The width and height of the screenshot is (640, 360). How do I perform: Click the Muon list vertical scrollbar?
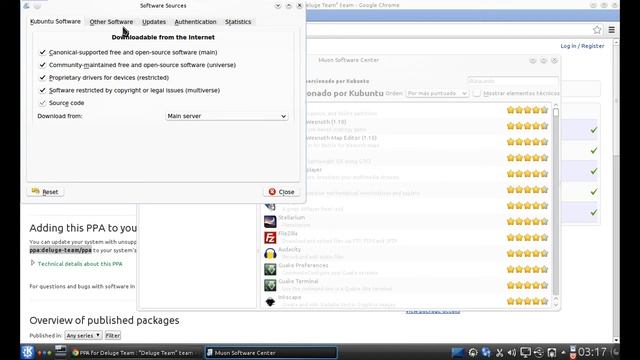tap(556, 202)
